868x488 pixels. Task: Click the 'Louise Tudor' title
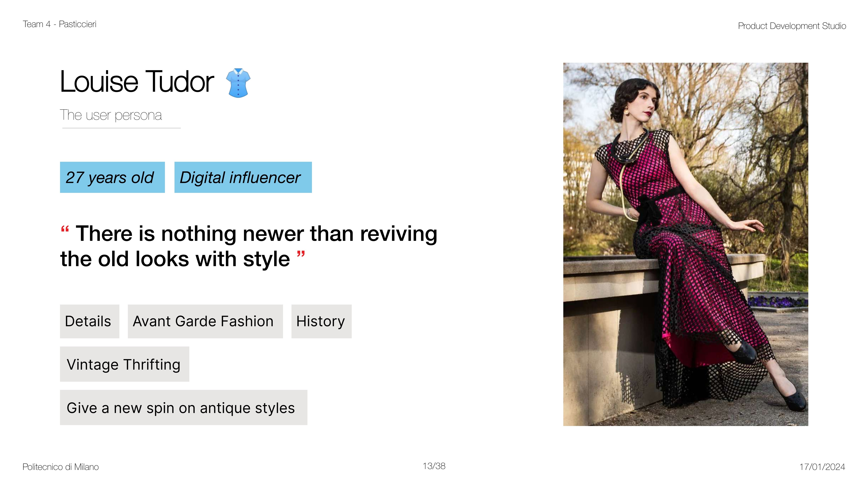[137, 82]
